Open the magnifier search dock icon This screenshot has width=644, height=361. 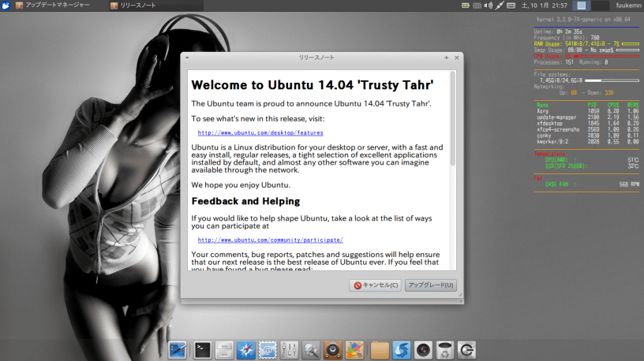[311, 350]
